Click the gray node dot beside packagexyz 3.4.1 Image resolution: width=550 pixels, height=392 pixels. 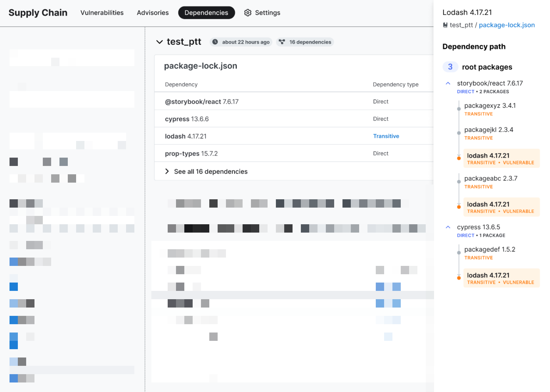[x=459, y=109]
